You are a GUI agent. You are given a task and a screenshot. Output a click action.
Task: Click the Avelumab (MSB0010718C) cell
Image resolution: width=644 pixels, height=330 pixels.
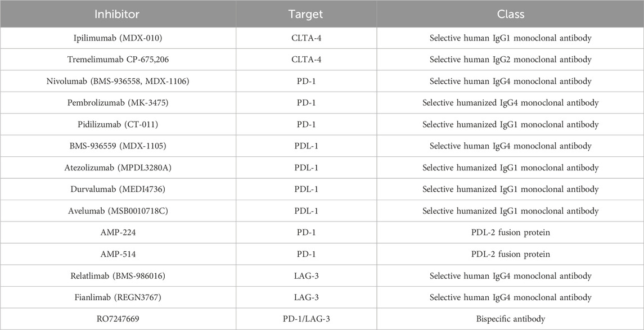point(118,211)
